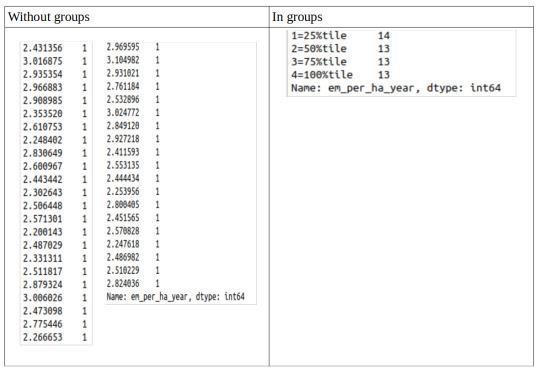This screenshot has width=540, height=369.
Task: Click the value 3.024772
Action: tap(123, 112)
